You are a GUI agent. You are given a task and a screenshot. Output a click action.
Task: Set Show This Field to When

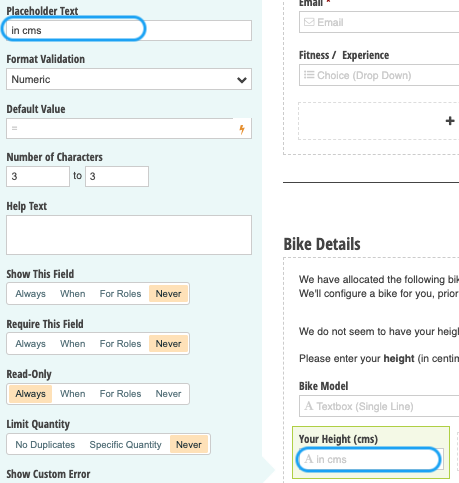tap(73, 294)
